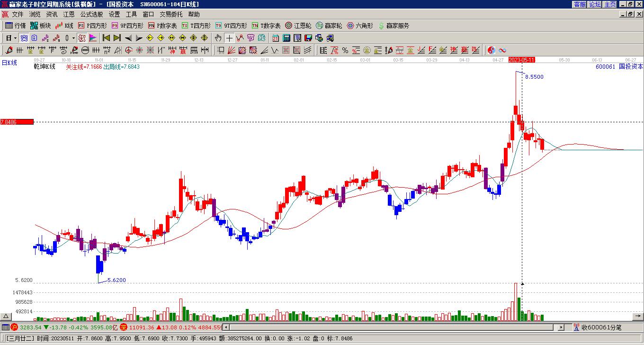Open the 浏览 menu

[x=35, y=15]
